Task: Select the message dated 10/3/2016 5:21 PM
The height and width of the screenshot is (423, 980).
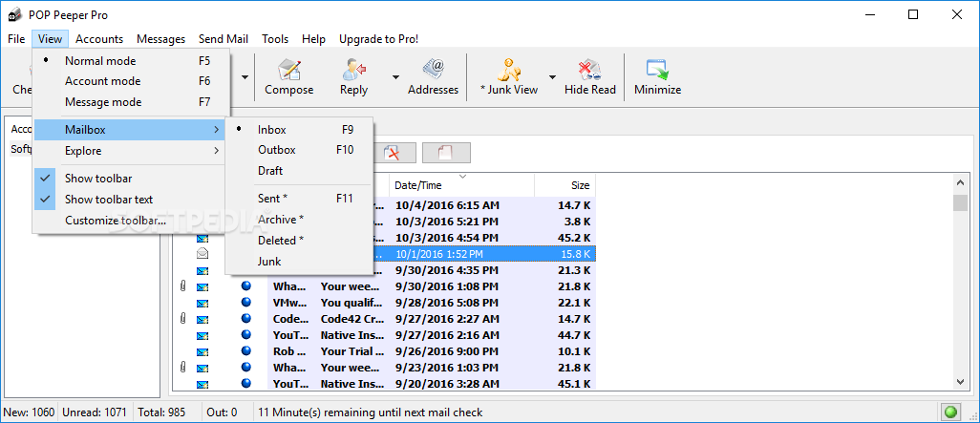Action: [x=446, y=222]
